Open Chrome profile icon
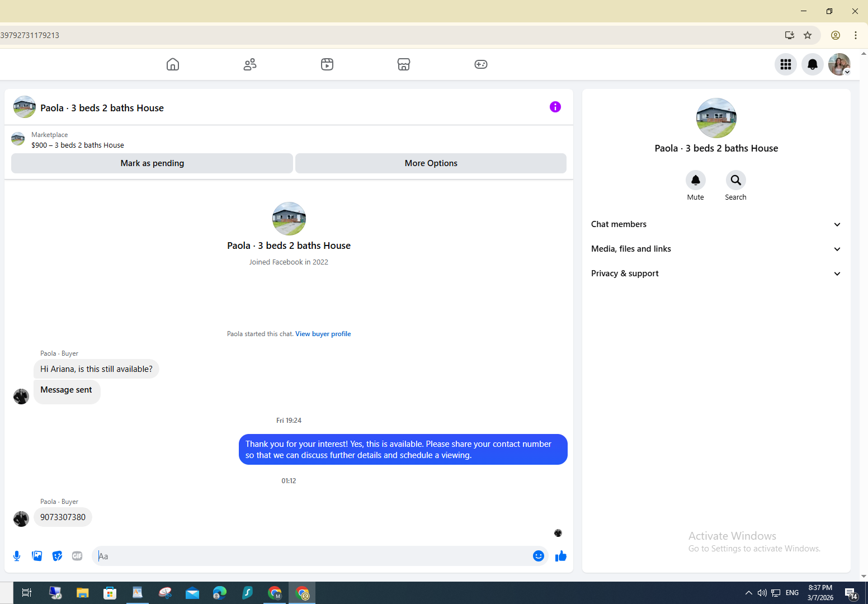 coord(836,35)
